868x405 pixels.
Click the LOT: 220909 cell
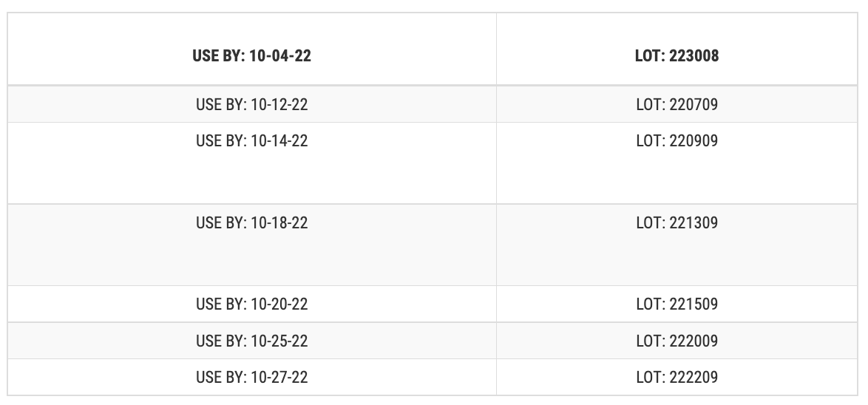677,163
